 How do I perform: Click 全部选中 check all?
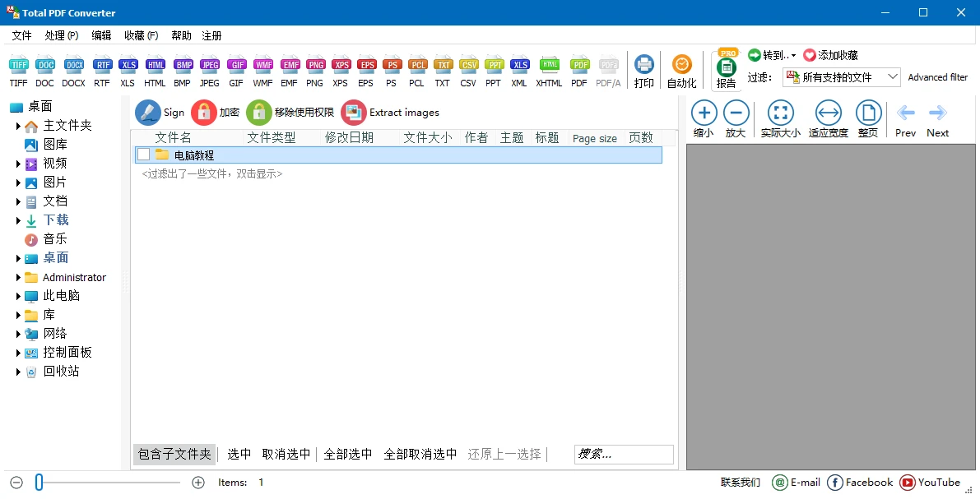coord(348,454)
